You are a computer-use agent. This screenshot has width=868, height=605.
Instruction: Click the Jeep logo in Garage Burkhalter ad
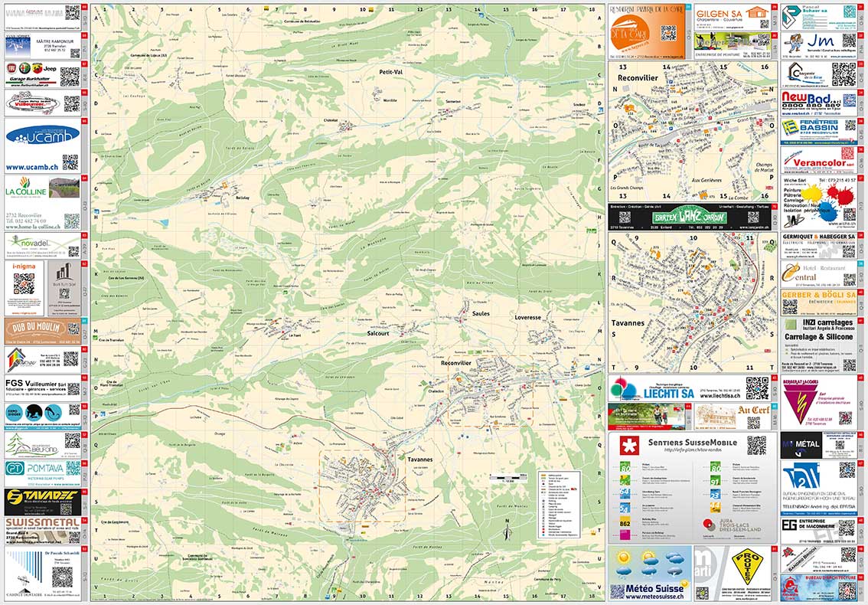49,69
